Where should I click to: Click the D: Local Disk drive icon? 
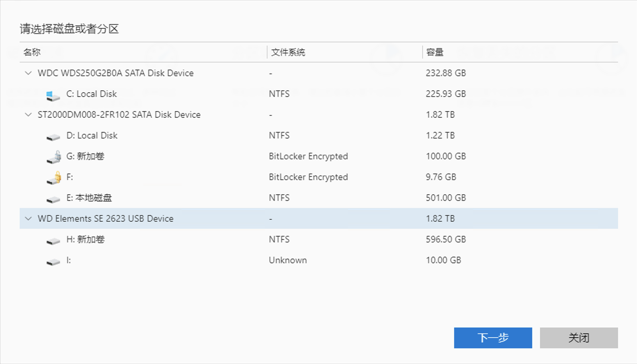pos(53,138)
